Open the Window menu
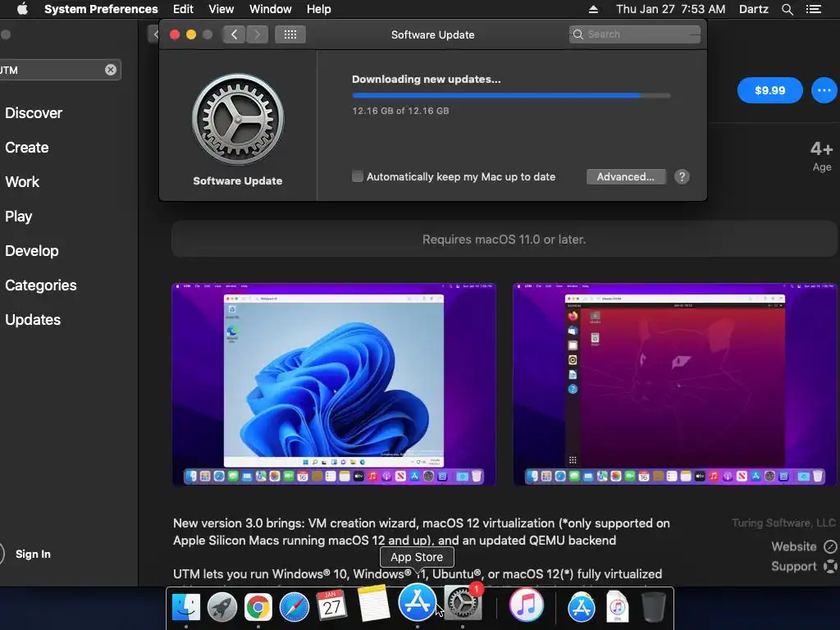The height and width of the screenshot is (630, 840). pyautogui.click(x=271, y=9)
